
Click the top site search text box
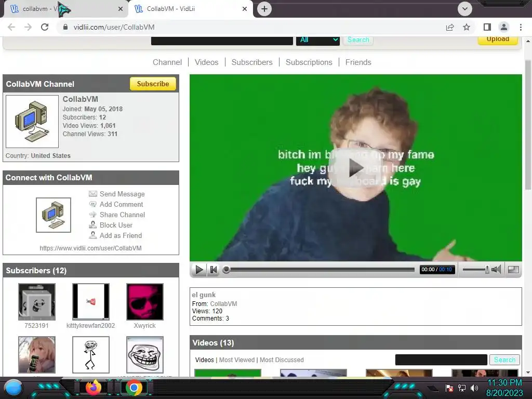(222, 40)
